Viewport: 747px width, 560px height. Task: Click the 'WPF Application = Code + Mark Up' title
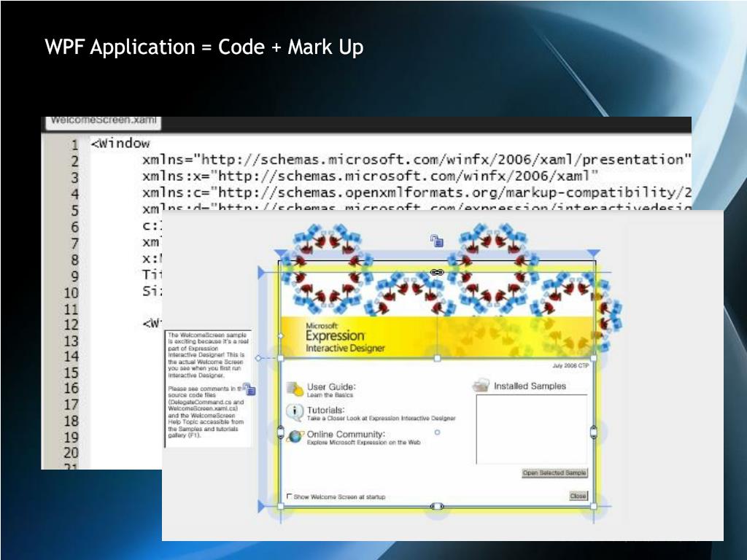point(204,47)
